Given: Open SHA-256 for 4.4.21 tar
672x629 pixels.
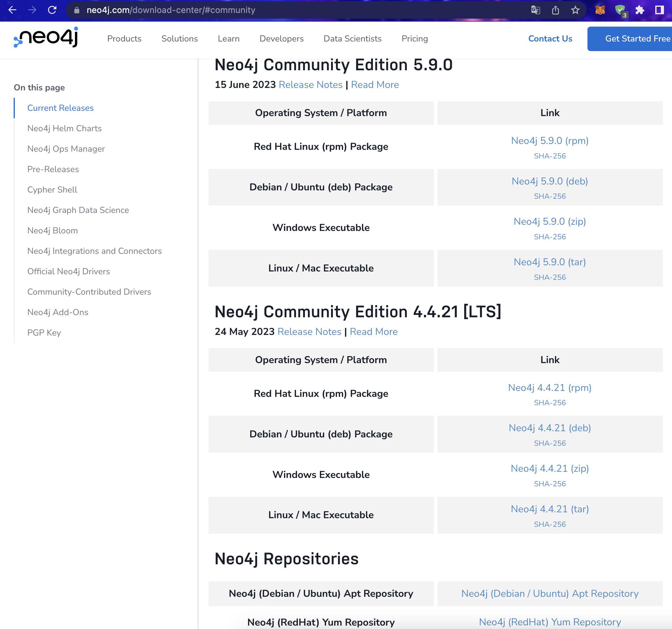Looking at the screenshot, I should [x=550, y=524].
